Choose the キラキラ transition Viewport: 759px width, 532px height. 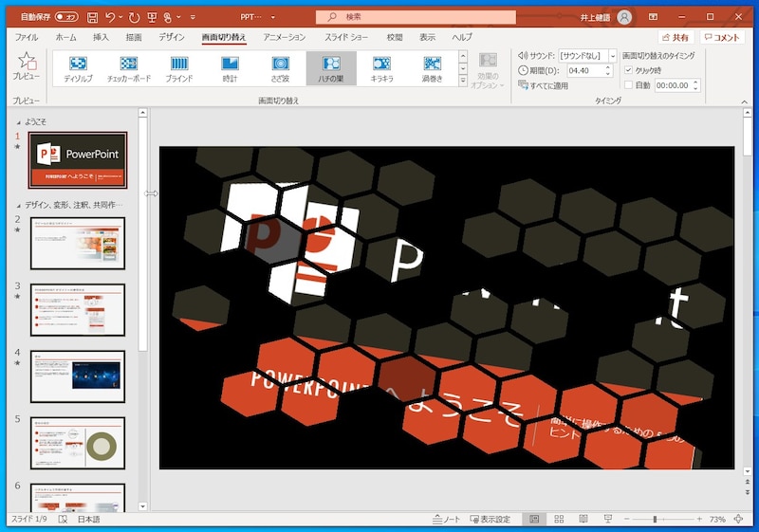tap(381, 68)
